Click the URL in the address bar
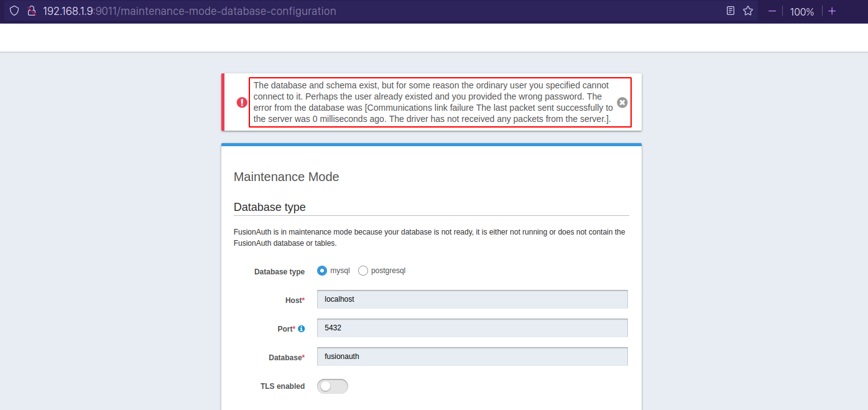The image size is (868, 410). (189, 11)
